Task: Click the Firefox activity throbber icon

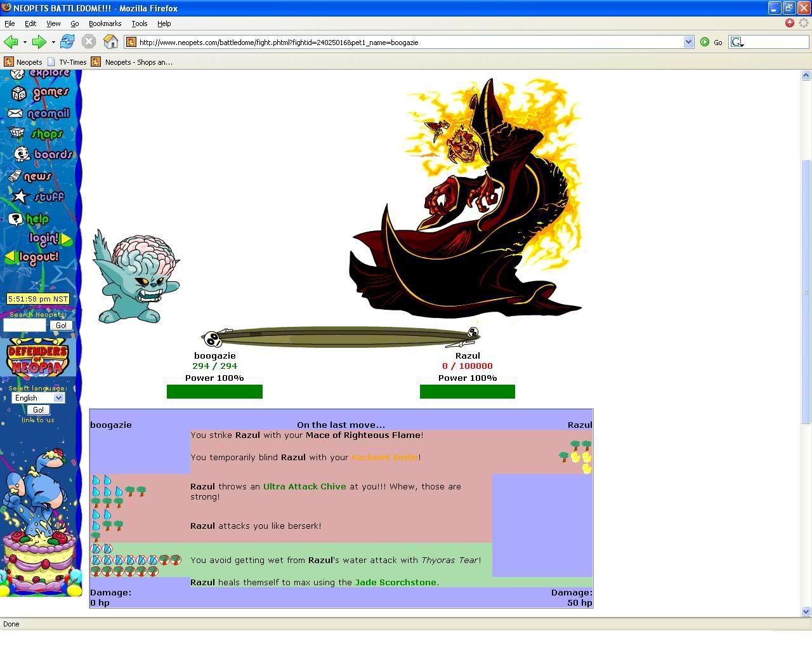Action: point(804,23)
